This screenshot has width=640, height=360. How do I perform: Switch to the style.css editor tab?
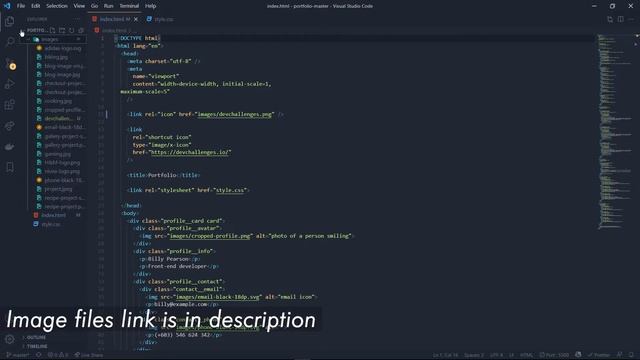click(x=160, y=19)
